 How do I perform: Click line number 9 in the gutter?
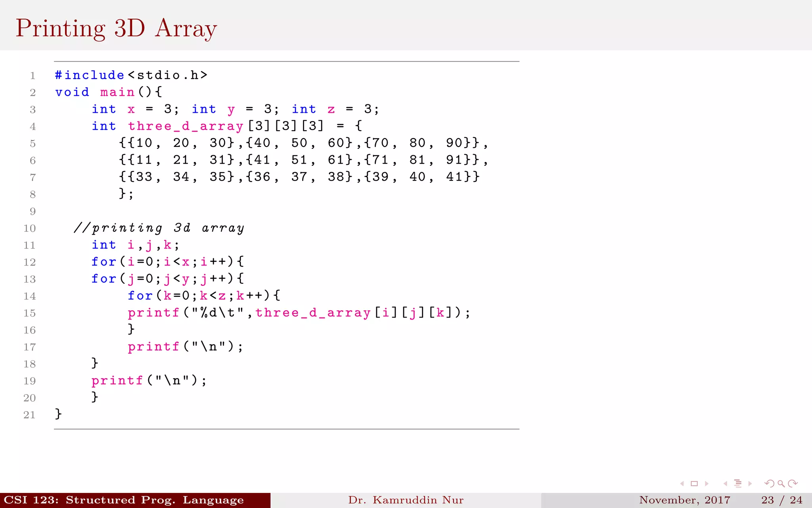coord(33,212)
